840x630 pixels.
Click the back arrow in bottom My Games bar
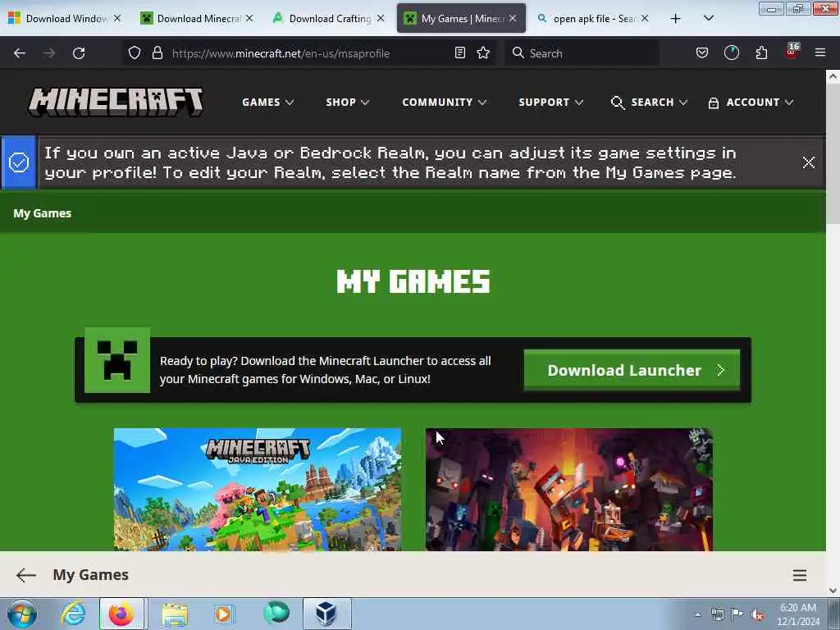(25, 575)
